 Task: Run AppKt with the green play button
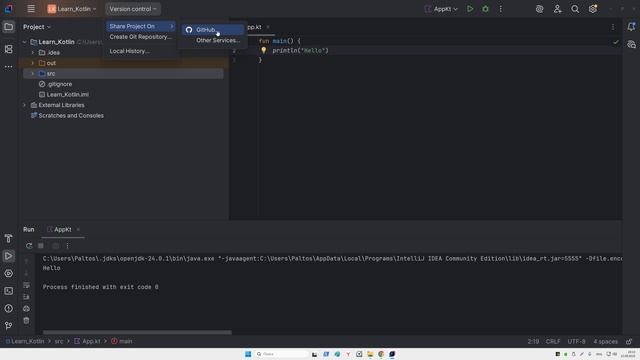click(470, 9)
